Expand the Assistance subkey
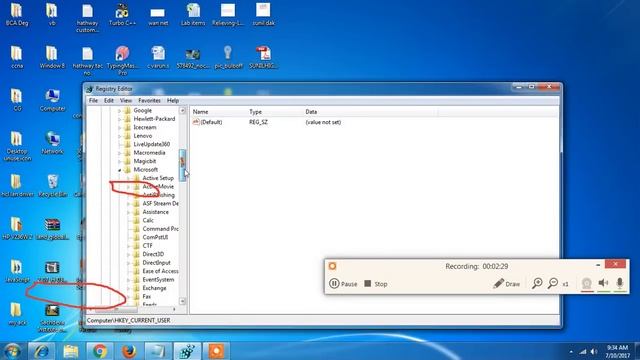This screenshot has width=640, height=360. [x=129, y=212]
